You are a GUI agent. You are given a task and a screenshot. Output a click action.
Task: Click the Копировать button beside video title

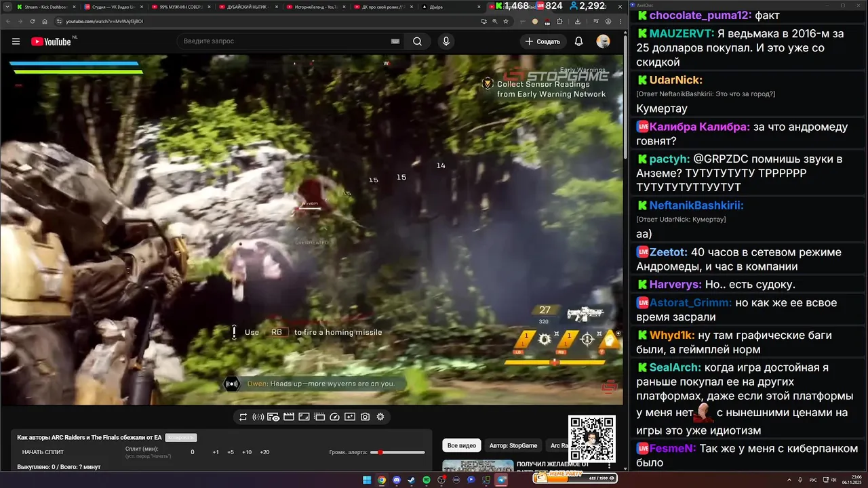tap(181, 438)
